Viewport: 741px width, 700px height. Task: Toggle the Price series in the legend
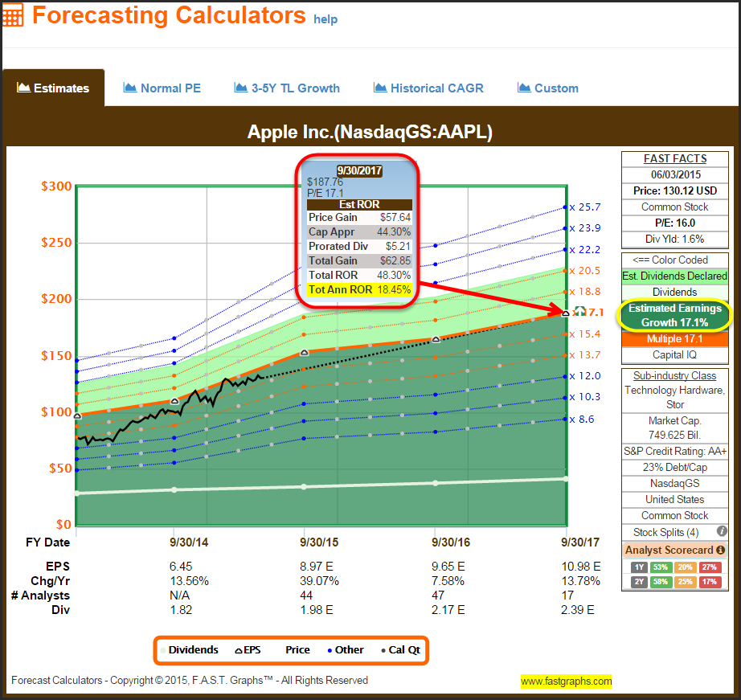(297, 649)
